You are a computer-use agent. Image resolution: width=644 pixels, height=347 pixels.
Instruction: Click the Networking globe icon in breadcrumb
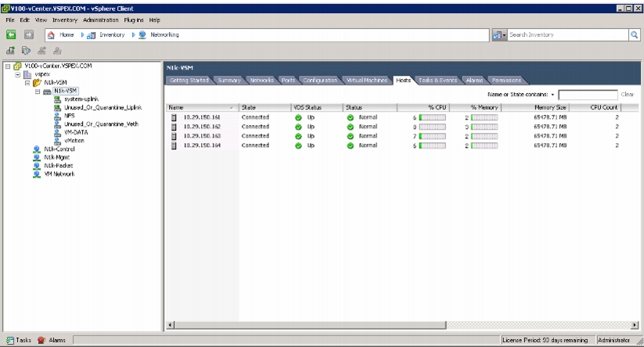pyautogui.click(x=142, y=35)
